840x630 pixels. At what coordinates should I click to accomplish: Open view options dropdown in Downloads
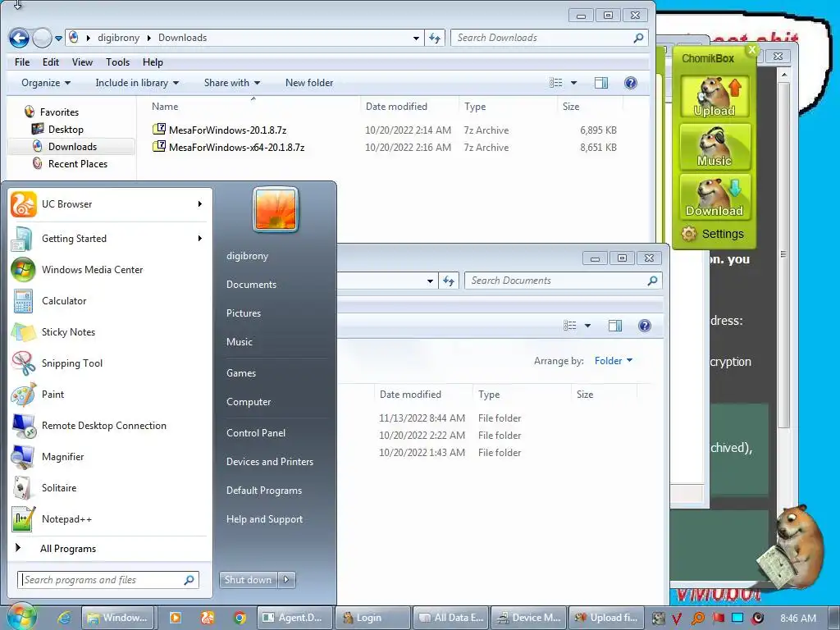573,83
